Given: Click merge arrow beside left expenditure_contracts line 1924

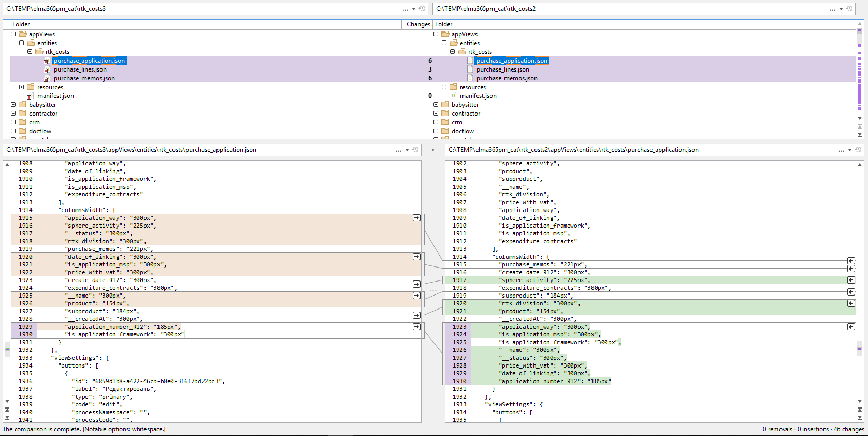Looking at the screenshot, I should [x=416, y=284].
